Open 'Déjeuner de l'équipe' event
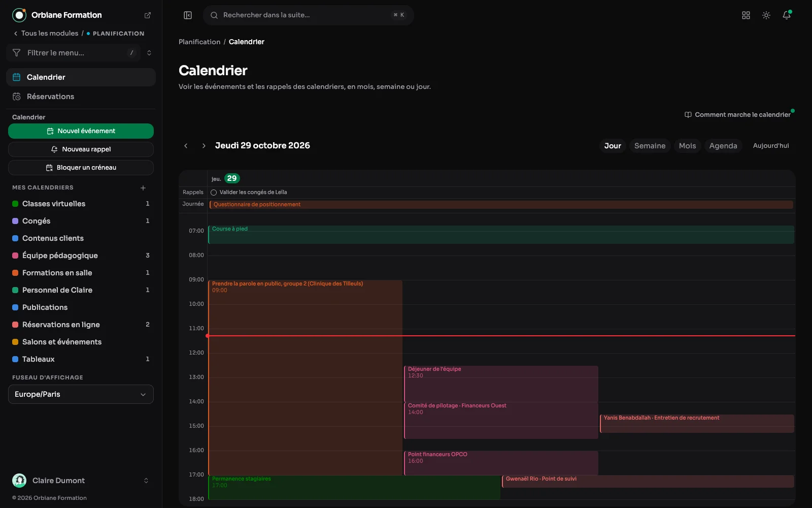This screenshot has width=812, height=508. point(501,384)
